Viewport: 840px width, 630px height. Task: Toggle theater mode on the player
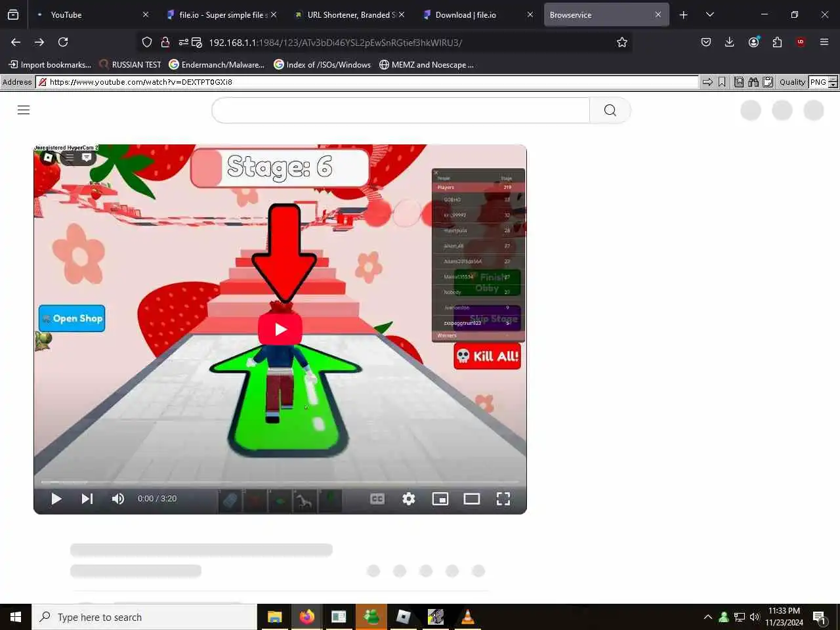tap(472, 499)
